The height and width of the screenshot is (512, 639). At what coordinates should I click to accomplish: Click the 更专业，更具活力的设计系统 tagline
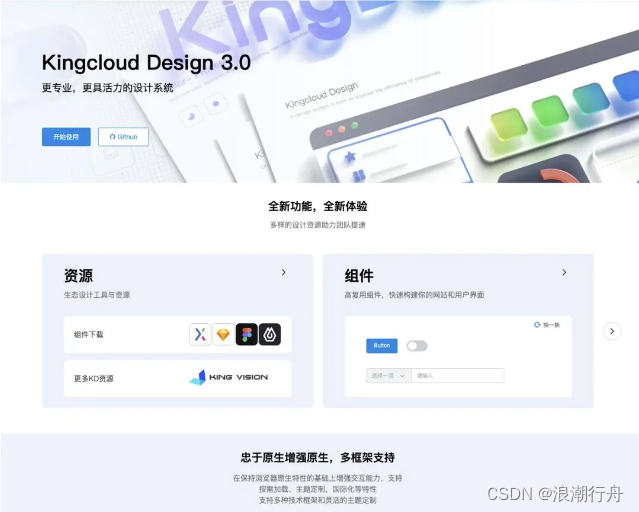pos(108,88)
